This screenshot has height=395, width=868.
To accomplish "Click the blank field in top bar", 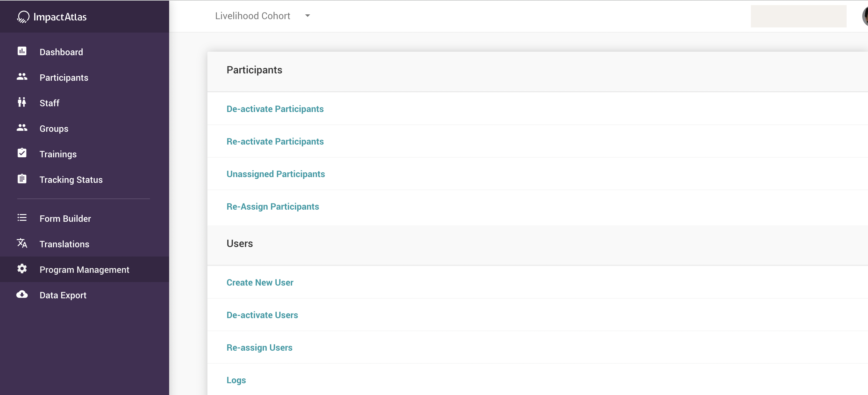I will click(798, 16).
